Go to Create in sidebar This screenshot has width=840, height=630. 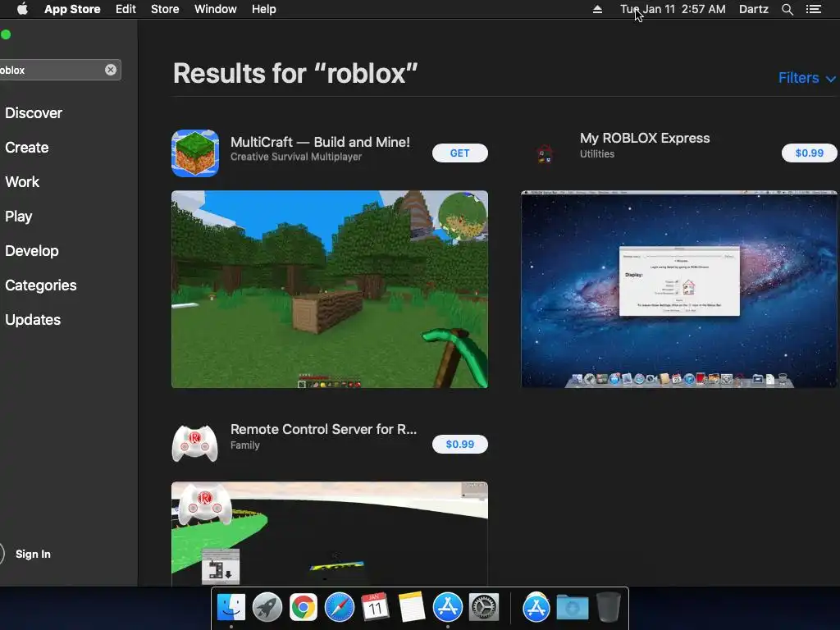[27, 148]
